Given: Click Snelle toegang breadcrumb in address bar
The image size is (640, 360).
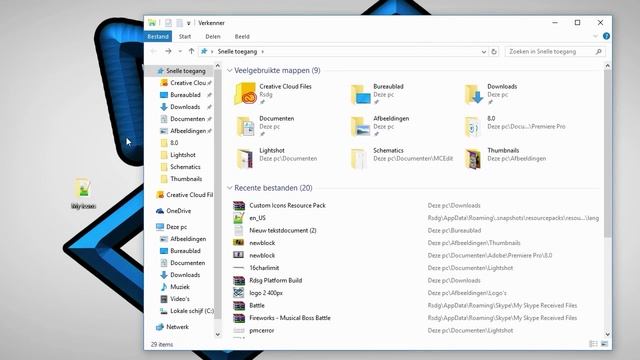Looking at the screenshot, I should click(237, 52).
